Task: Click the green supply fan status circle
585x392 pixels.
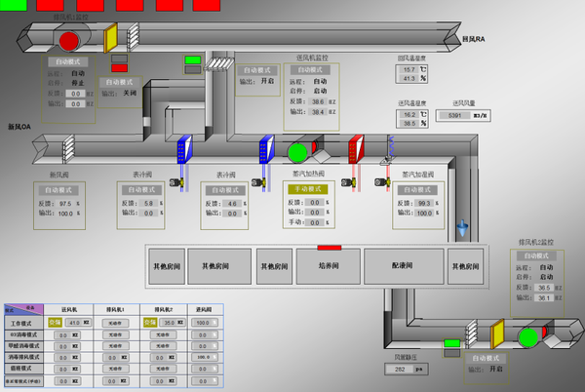Action: [x=297, y=152]
